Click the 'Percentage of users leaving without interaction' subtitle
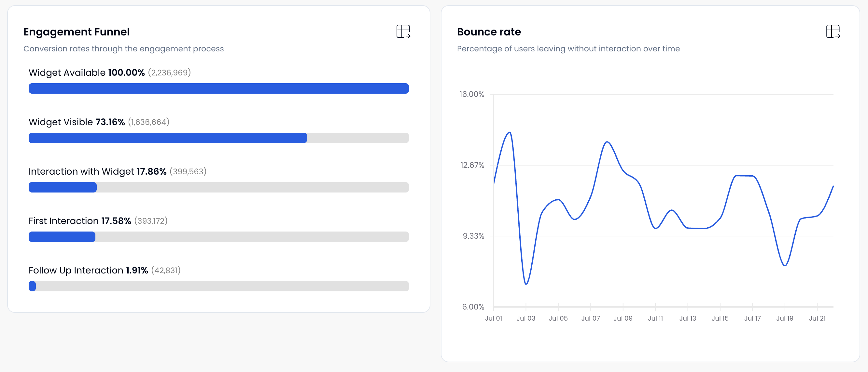 (568, 49)
